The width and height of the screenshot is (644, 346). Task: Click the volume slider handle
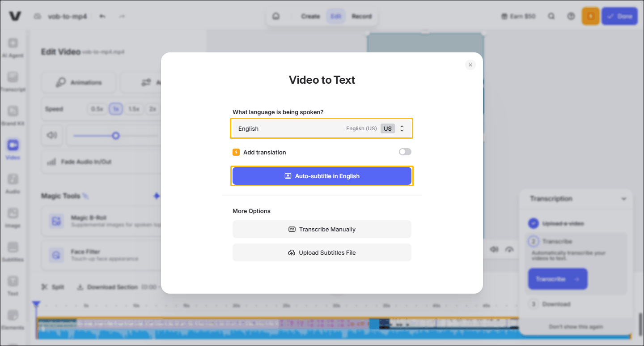[x=116, y=136]
